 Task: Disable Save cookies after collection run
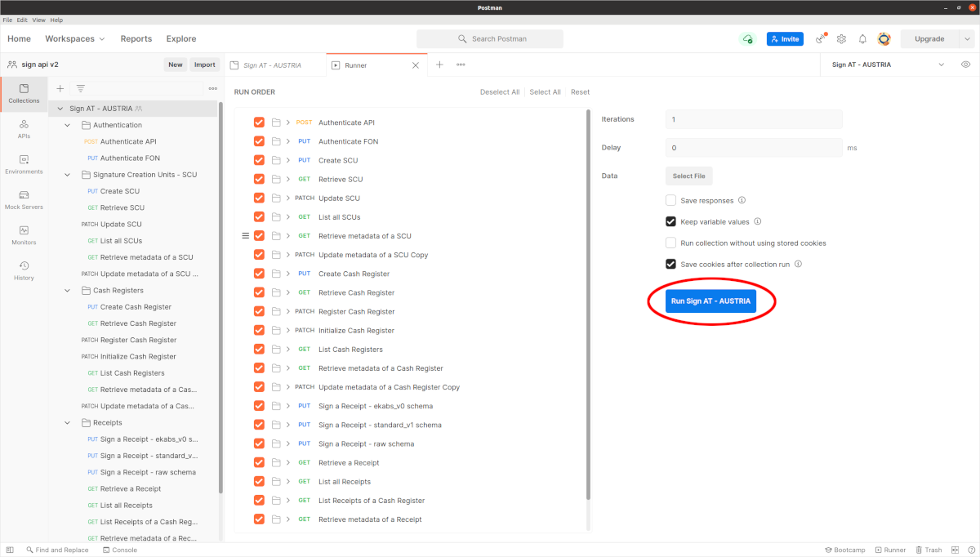pos(670,264)
